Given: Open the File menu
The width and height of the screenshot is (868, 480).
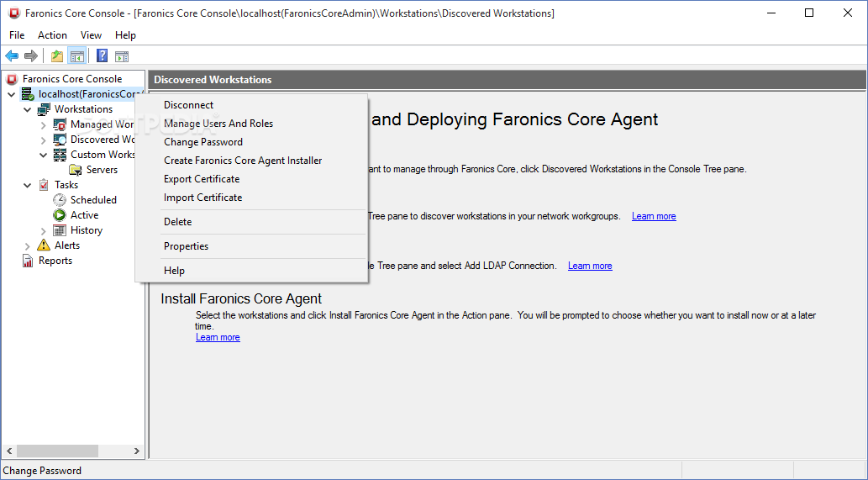Looking at the screenshot, I should point(17,34).
